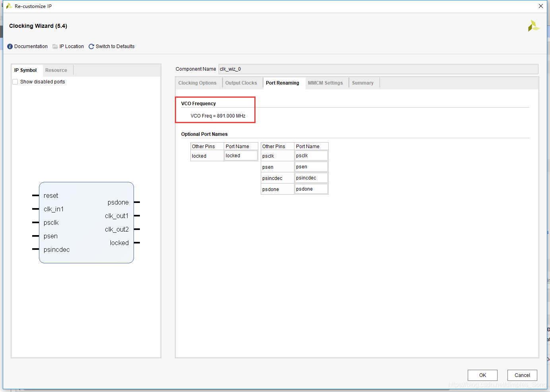Click the psincdec port in IP symbol
This screenshot has width=550, height=392.
point(57,250)
